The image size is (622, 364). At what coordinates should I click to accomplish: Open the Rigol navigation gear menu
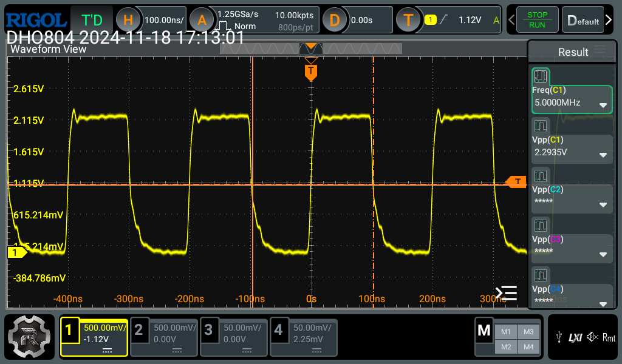point(30,337)
